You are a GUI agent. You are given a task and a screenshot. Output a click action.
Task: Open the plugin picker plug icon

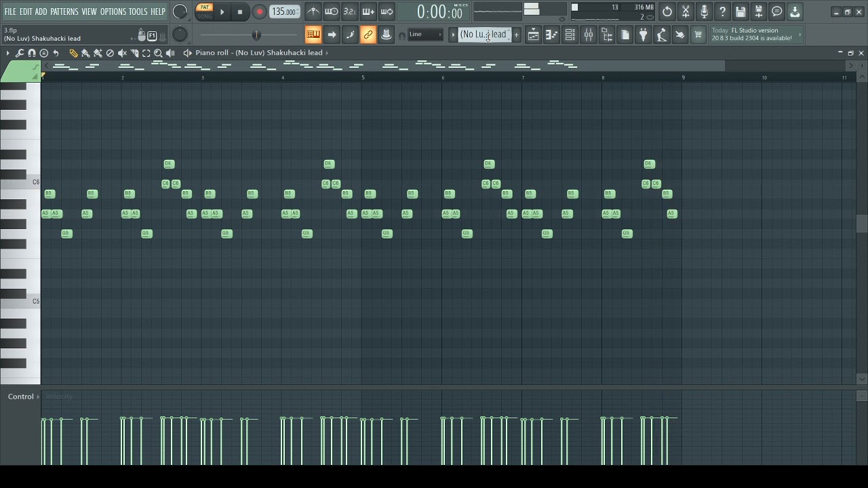click(644, 35)
